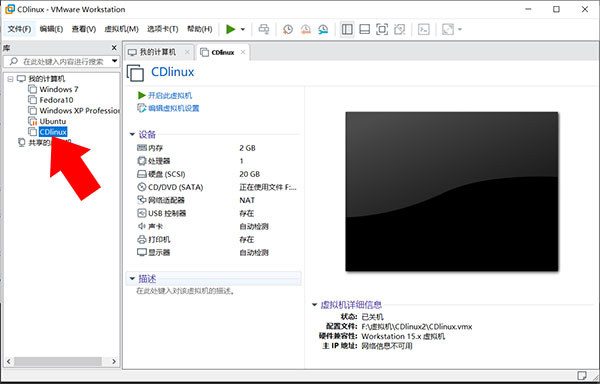600x384 pixels.
Task: Select Fedora10 in the library
Action: pos(56,100)
